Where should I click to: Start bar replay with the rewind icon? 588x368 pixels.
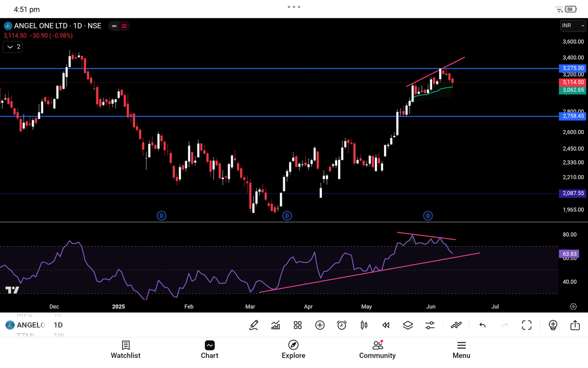point(386,325)
